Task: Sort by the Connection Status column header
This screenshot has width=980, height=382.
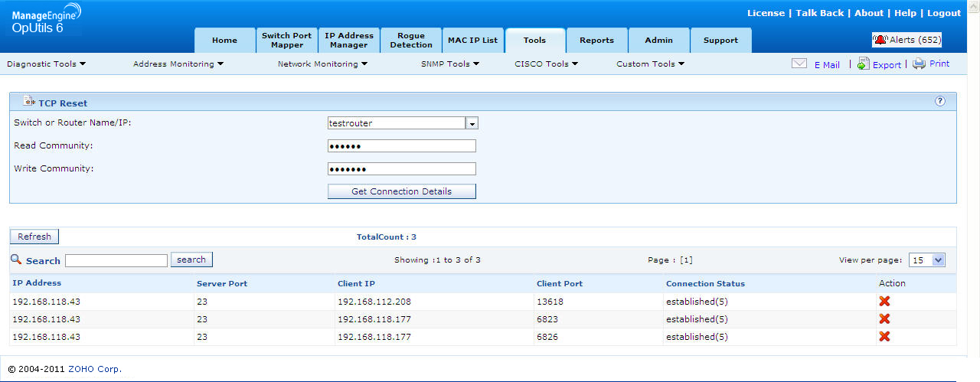Action: (x=705, y=284)
